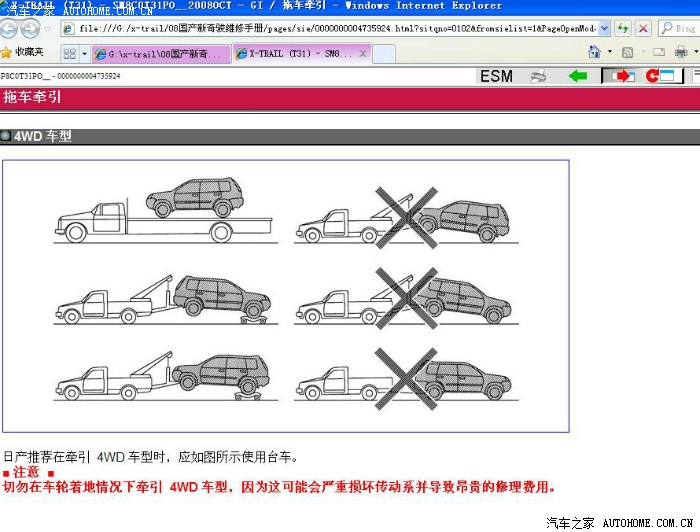Click the RSS feeds icon
700x532 pixels.
(627, 52)
